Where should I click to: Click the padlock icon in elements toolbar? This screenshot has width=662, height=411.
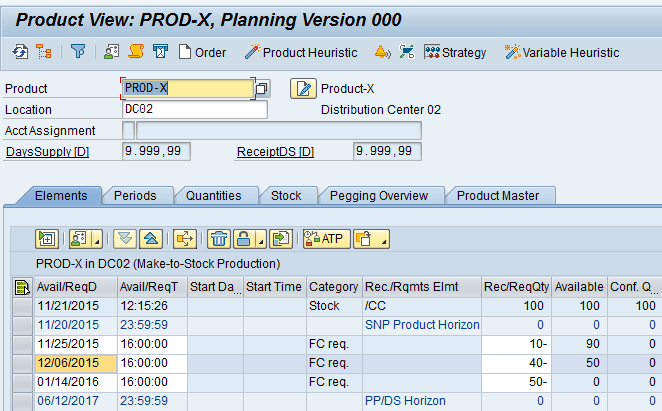(x=242, y=239)
